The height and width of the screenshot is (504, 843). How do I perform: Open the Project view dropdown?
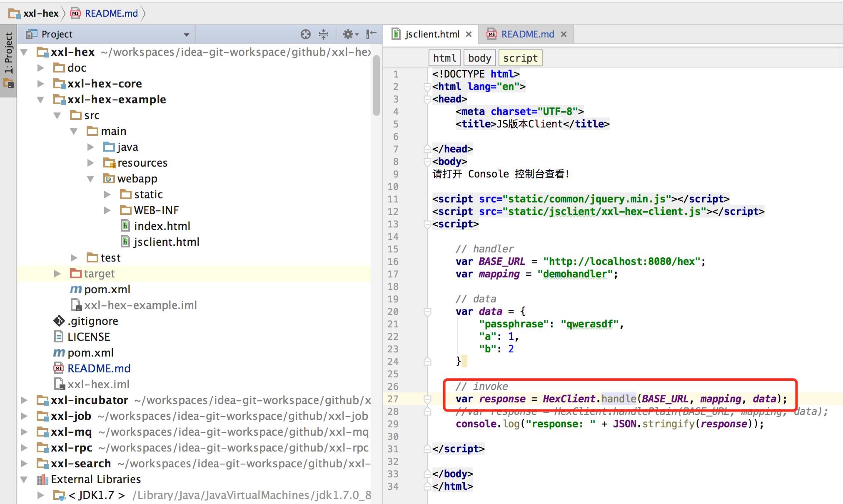click(187, 35)
